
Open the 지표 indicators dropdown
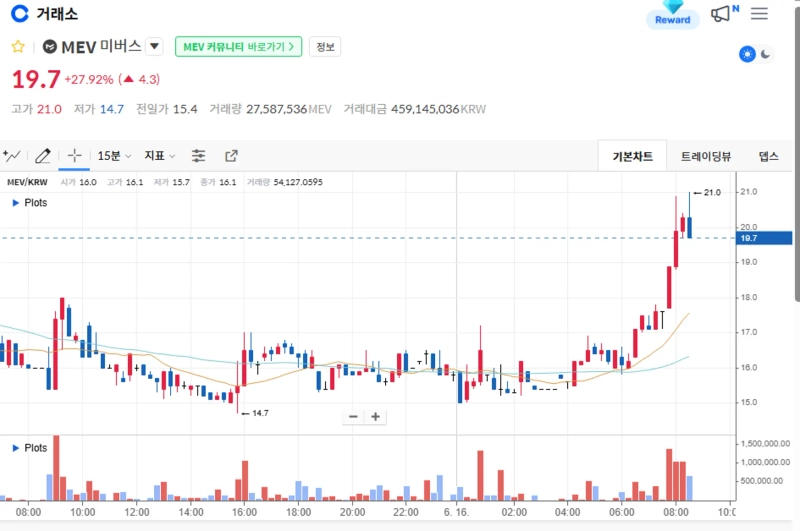click(160, 155)
